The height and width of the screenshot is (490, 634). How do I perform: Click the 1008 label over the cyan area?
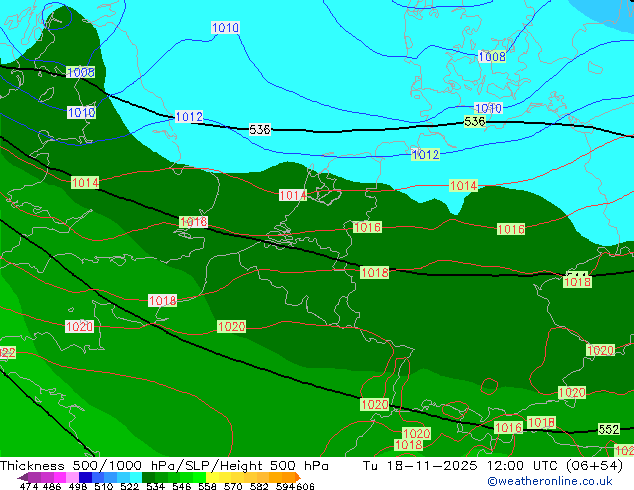tap(492, 56)
